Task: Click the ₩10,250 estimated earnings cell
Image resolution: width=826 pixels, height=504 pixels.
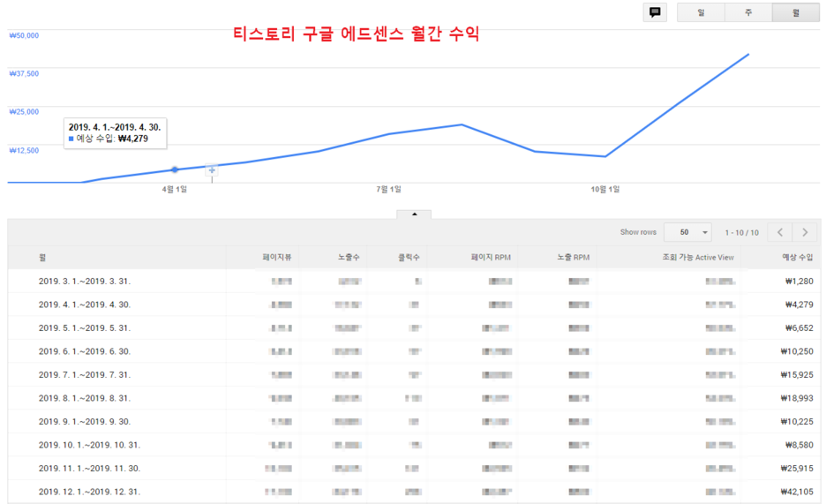Action: point(797,351)
